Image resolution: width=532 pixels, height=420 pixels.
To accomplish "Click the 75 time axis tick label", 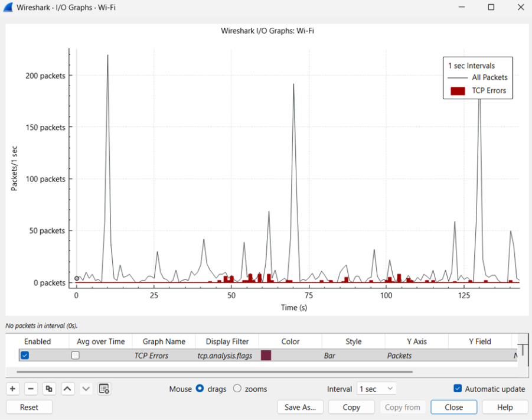I will (309, 295).
